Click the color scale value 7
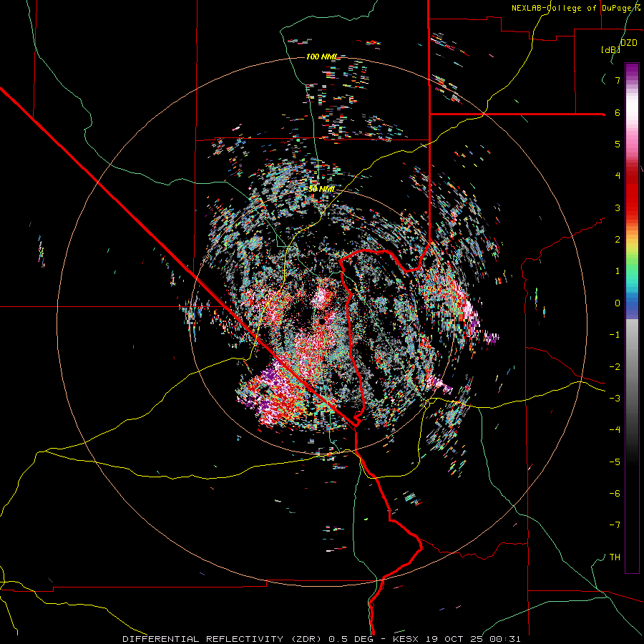 point(618,80)
